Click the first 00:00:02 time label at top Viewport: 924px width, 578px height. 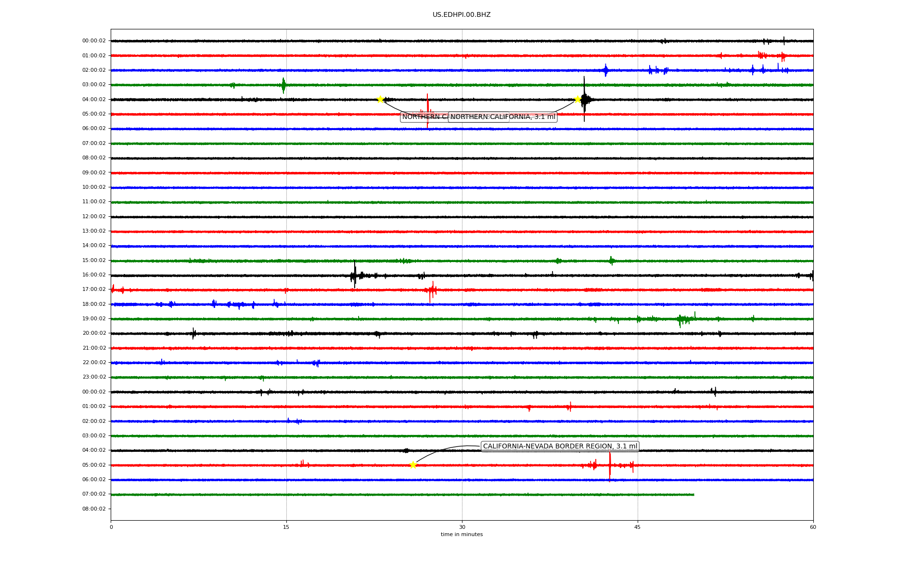tap(94, 41)
